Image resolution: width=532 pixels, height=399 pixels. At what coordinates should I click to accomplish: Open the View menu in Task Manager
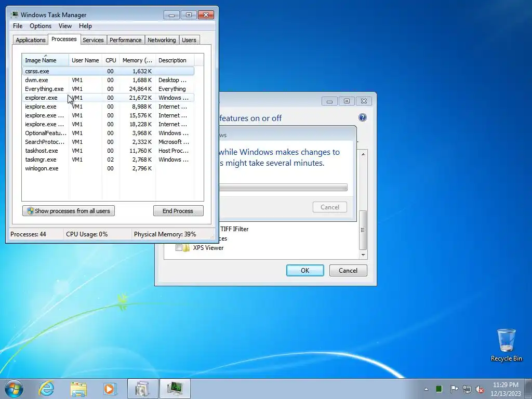tap(65, 26)
